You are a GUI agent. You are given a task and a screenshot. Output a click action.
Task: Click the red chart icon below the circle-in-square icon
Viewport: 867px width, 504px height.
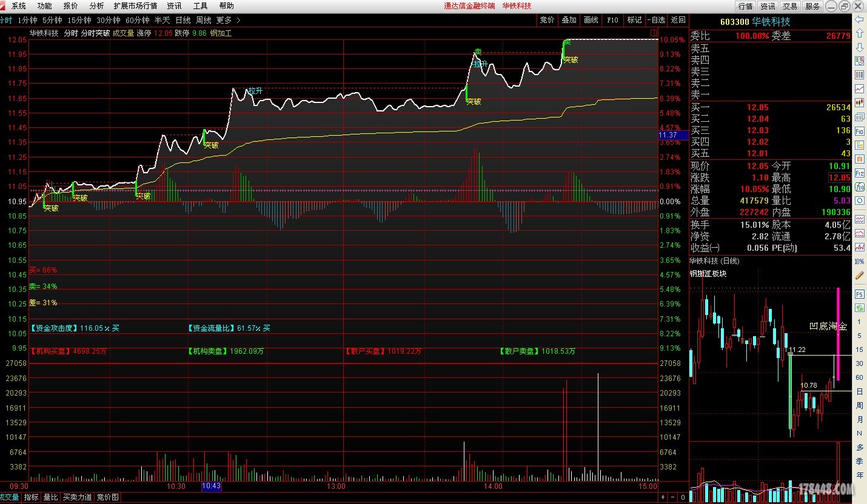[x=859, y=219]
